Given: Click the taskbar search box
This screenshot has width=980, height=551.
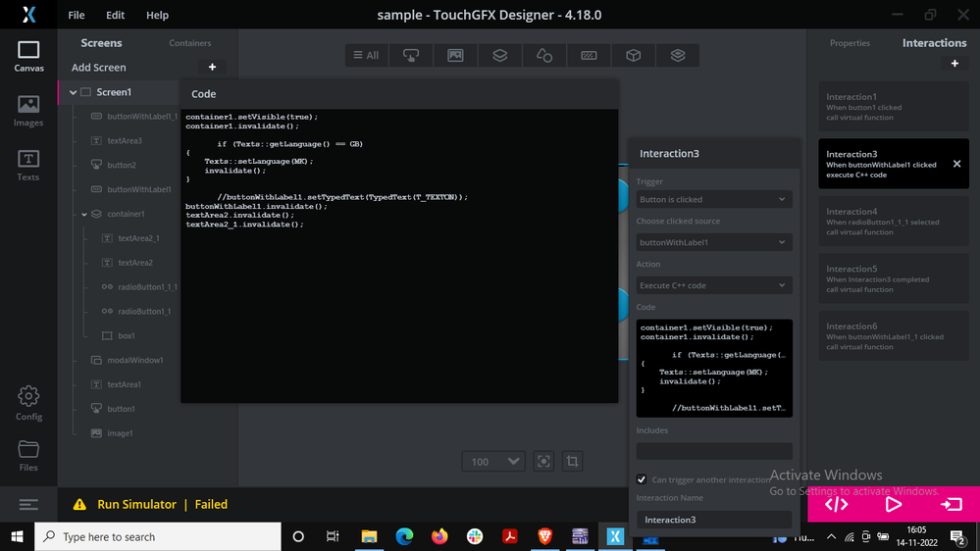Looking at the screenshot, I should pyautogui.click(x=158, y=536).
